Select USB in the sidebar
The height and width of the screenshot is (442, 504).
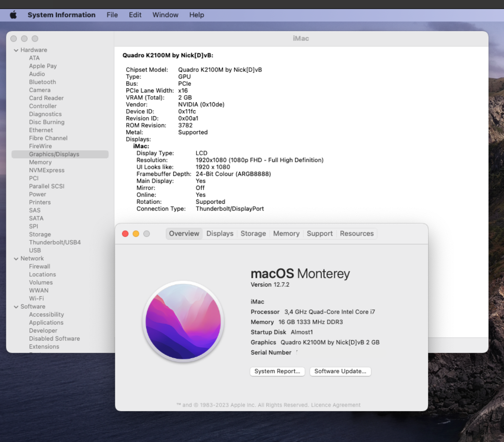tap(35, 250)
